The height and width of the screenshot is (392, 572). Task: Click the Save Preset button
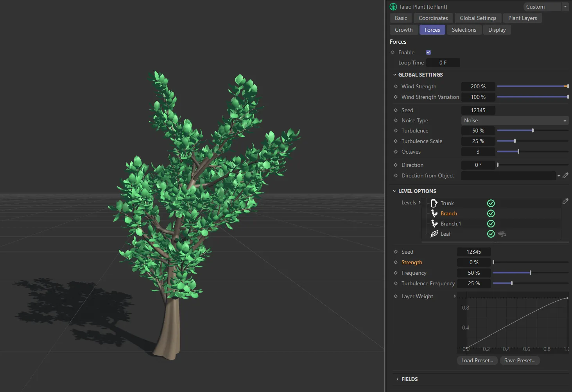click(520, 360)
